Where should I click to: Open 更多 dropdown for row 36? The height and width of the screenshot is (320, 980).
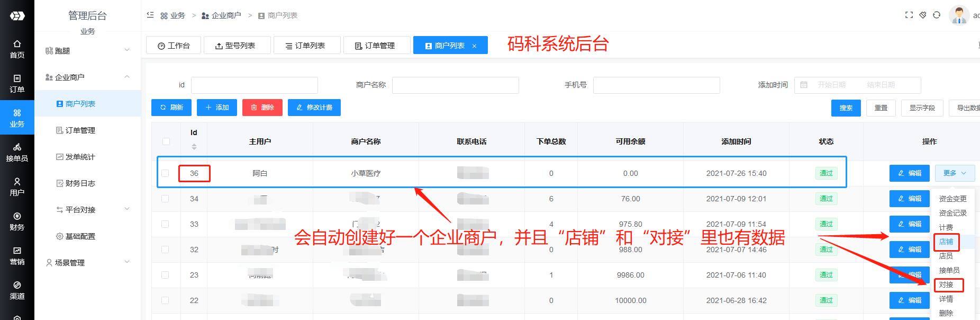955,173
